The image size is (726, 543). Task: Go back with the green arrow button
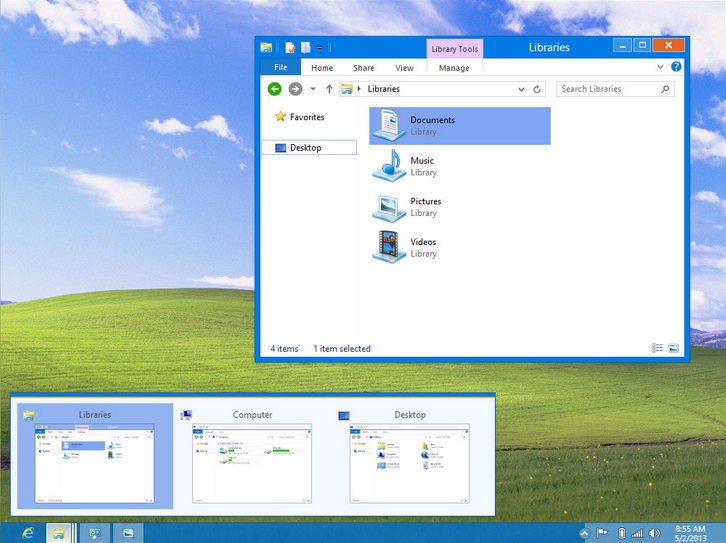[x=275, y=89]
